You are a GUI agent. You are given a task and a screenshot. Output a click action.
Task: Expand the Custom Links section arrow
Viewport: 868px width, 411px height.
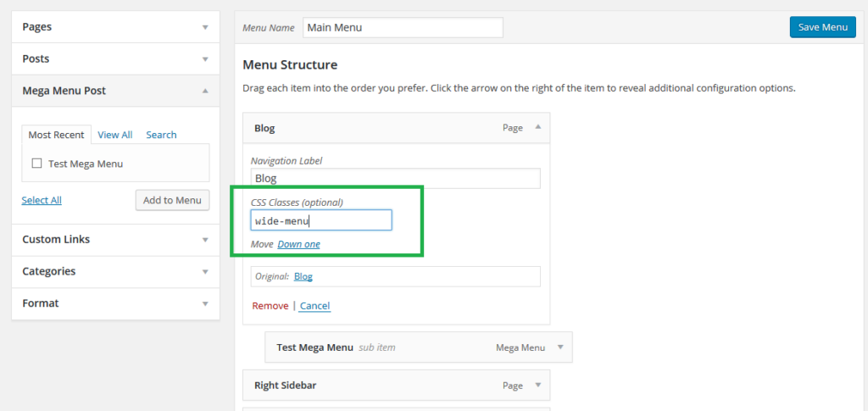click(x=204, y=240)
